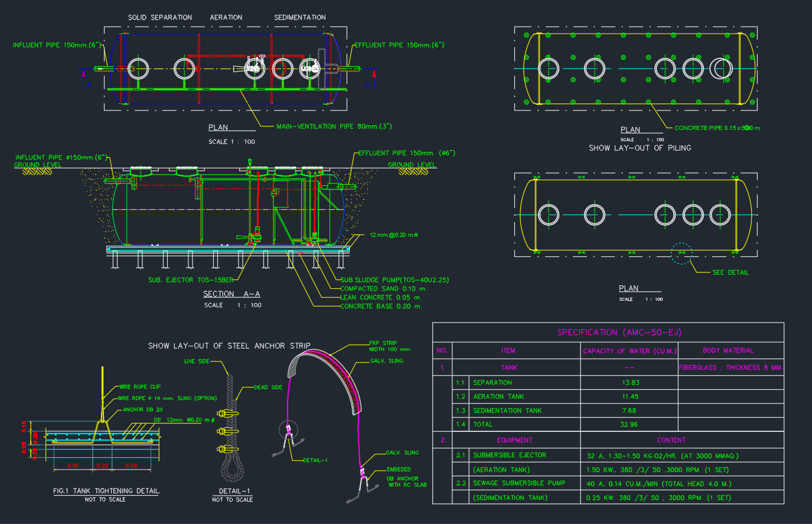Select the SEE DETAIL annotation
Screen dimensions: 812x524
point(730,272)
